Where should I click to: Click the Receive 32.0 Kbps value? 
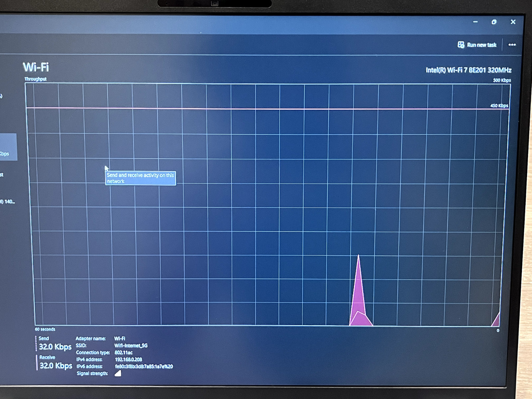pyautogui.click(x=56, y=366)
